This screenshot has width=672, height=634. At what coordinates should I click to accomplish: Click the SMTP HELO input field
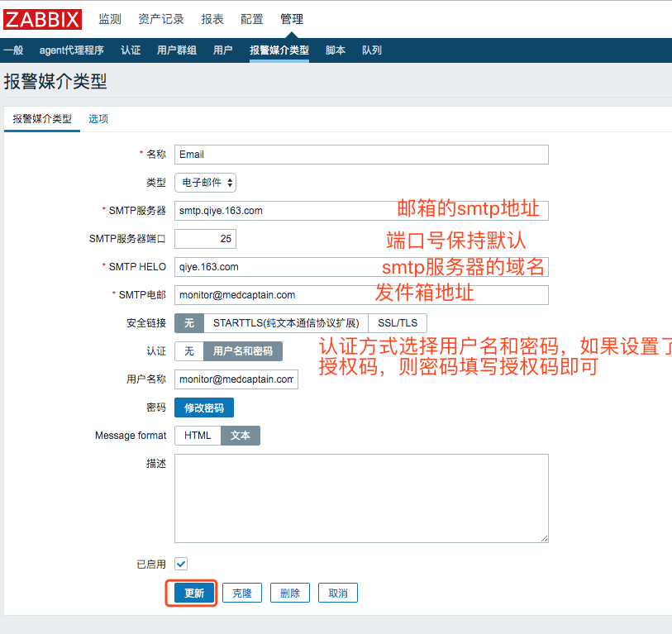click(x=361, y=267)
